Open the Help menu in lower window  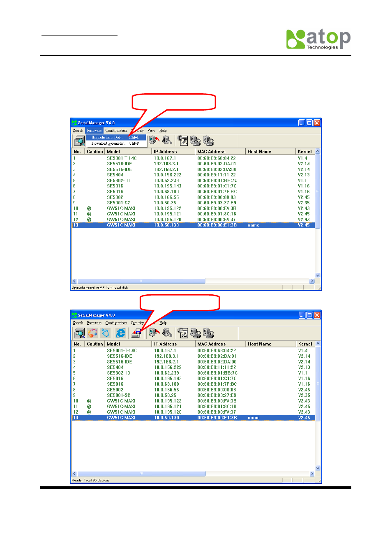click(163, 323)
